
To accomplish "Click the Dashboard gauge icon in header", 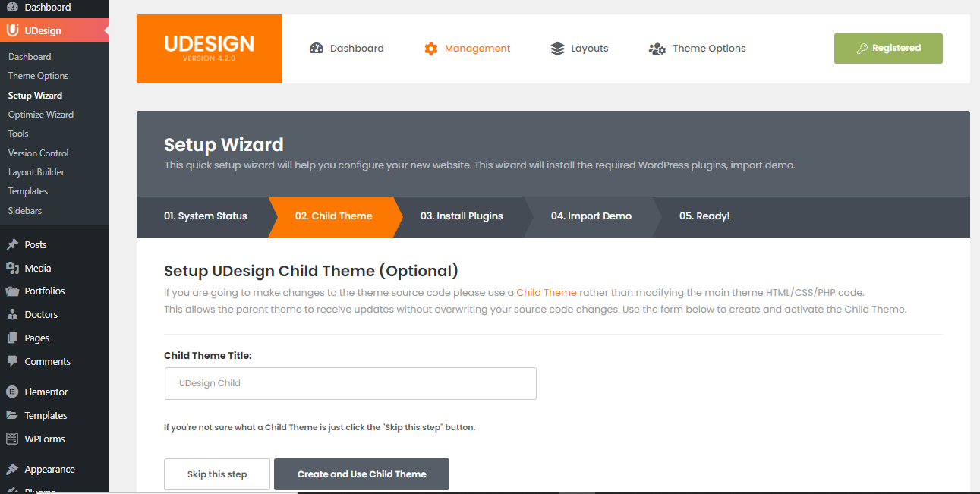I will 317,48.
